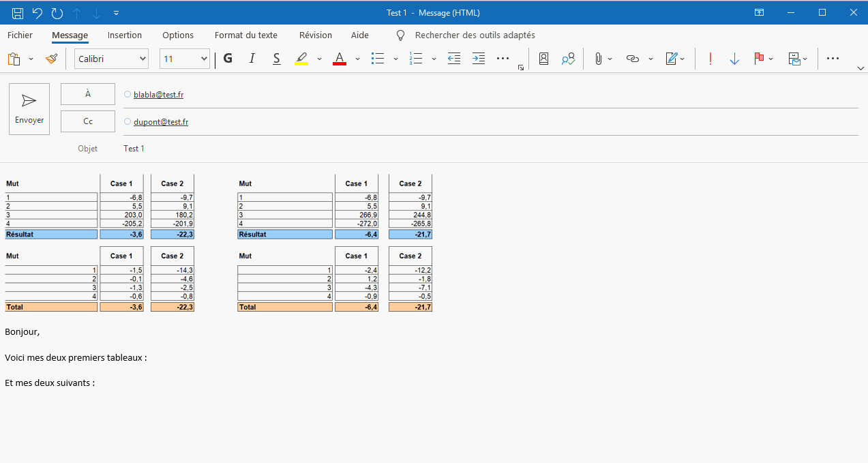The image size is (868, 463).
Task: Switch to the Insertion tab
Action: (125, 35)
